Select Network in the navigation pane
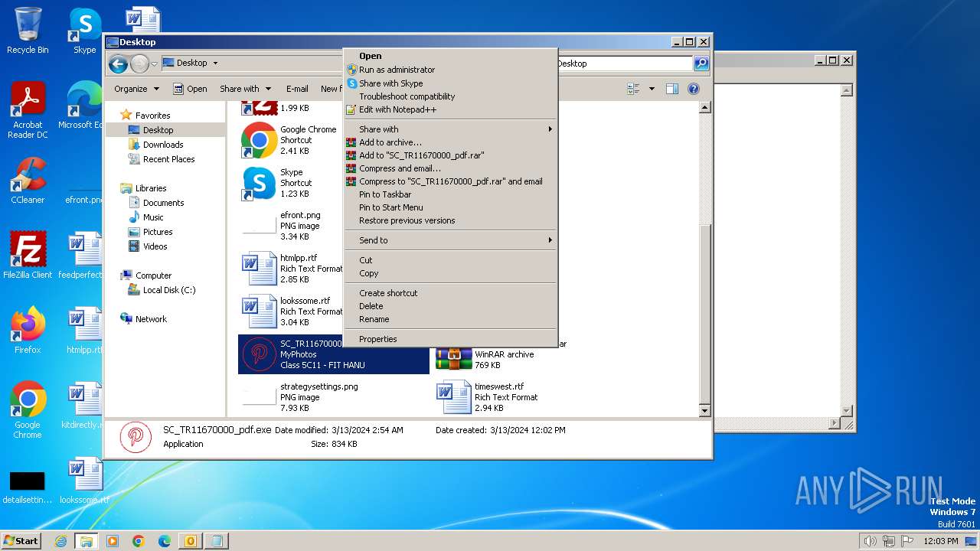Screen dimensions: 980x551 point(143,319)
